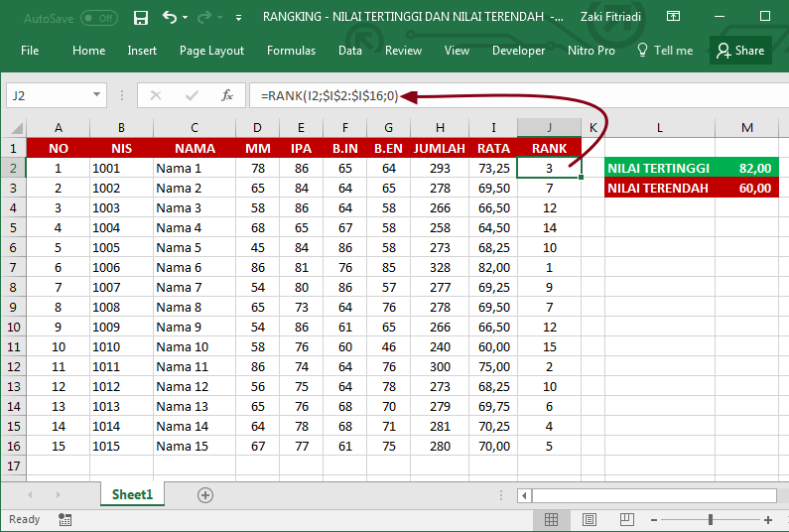Click the Name Box showing J2

point(49,95)
